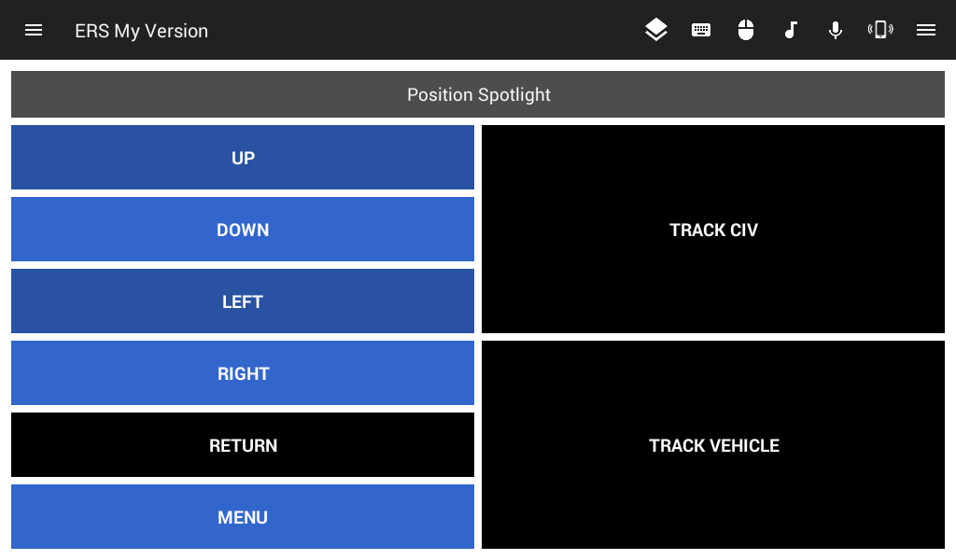Open the right-side overflow menu icon
Viewport: 956px width, 560px height.
(926, 30)
